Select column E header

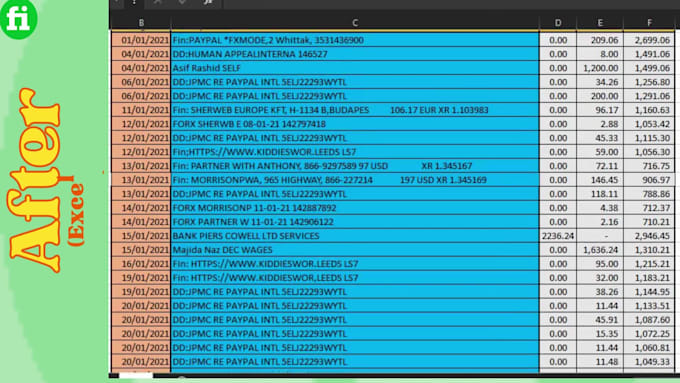point(600,23)
